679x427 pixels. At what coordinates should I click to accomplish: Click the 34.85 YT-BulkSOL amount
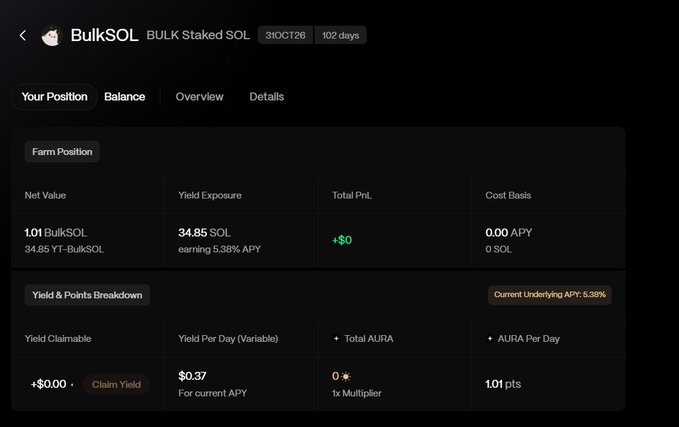[64, 249]
